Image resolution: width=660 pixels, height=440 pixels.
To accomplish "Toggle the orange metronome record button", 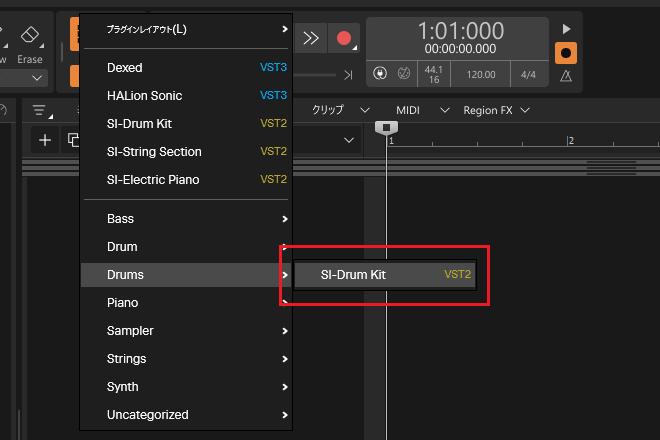I will point(566,53).
